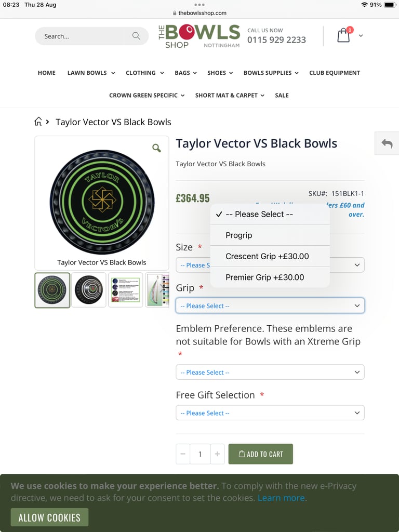Image resolution: width=399 pixels, height=532 pixels.
Task: Open the Learn more cookie link
Action: pos(281,498)
